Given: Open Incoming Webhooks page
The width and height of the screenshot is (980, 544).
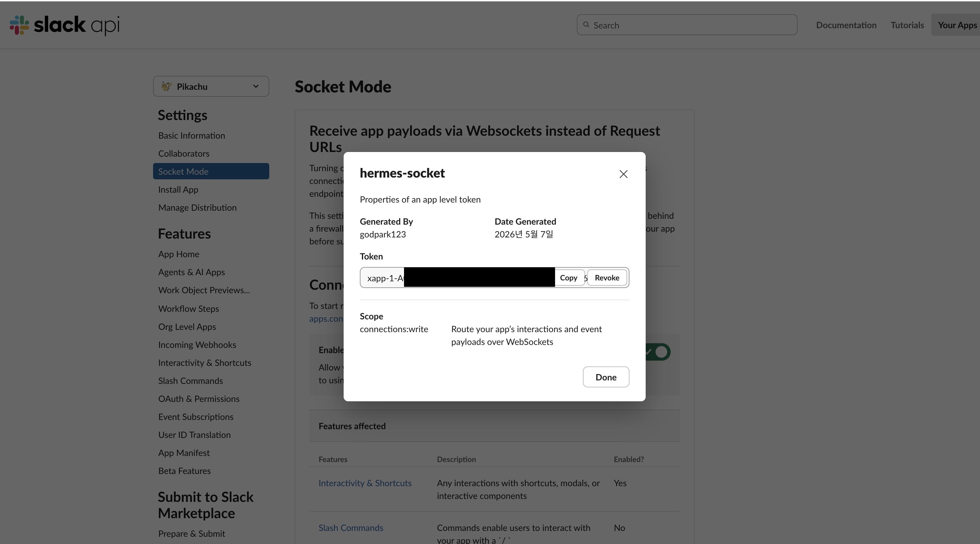Looking at the screenshot, I should pos(197,345).
